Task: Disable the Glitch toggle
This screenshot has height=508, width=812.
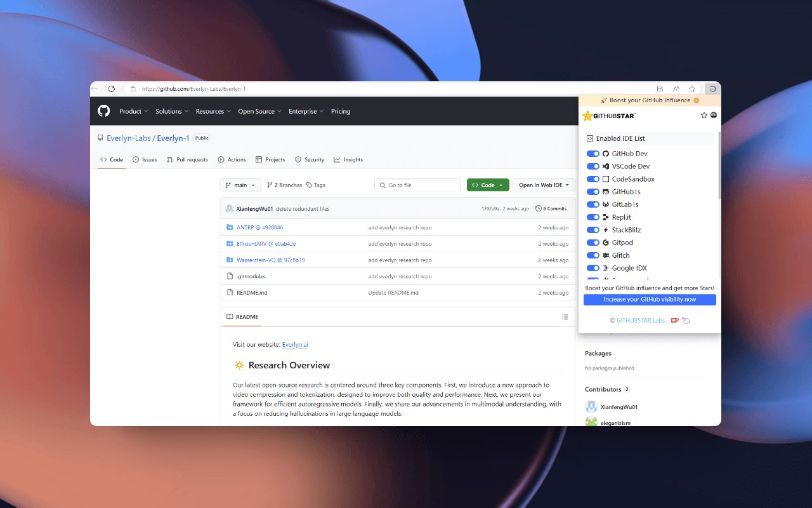Action: (593, 255)
